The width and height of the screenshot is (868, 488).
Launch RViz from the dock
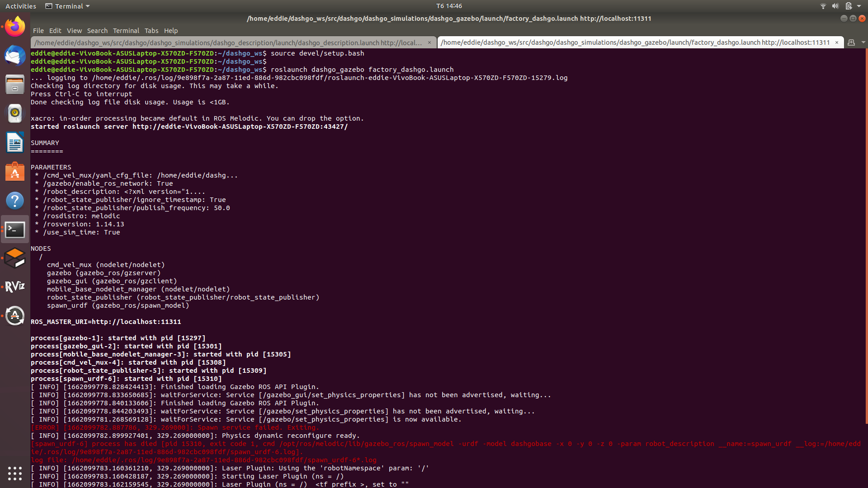click(15, 286)
